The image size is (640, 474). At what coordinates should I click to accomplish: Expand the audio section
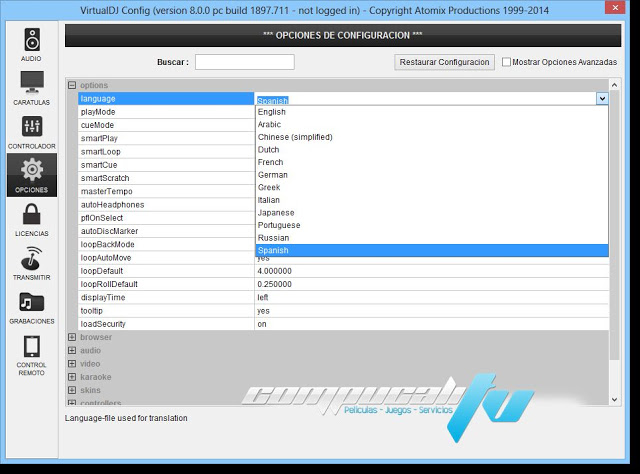(72, 350)
